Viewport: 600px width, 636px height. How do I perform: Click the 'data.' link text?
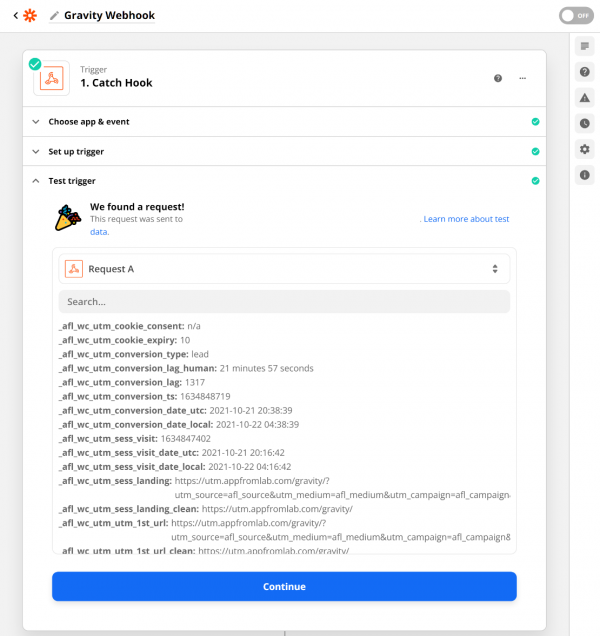(99, 232)
